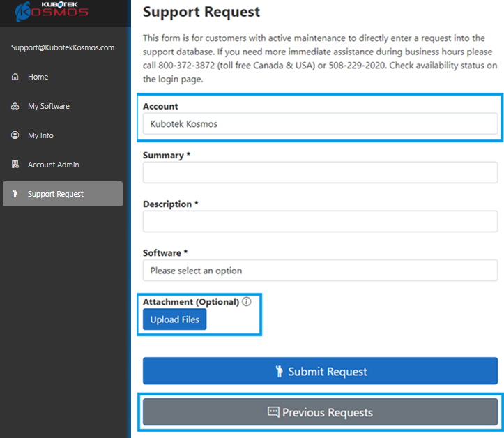Focus the Description text field
Image resolution: width=504 pixels, height=438 pixels.
pyautogui.click(x=320, y=222)
